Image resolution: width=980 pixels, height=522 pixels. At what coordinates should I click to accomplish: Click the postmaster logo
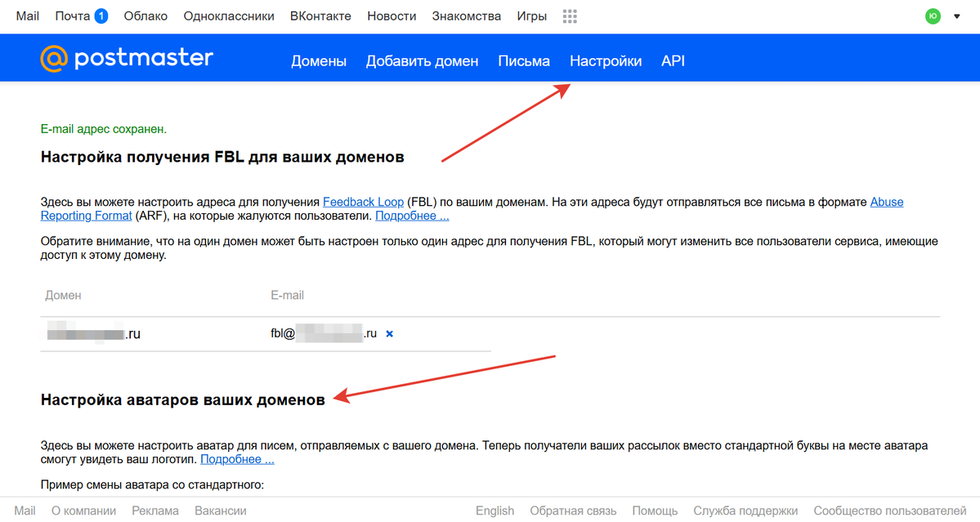coord(127,59)
